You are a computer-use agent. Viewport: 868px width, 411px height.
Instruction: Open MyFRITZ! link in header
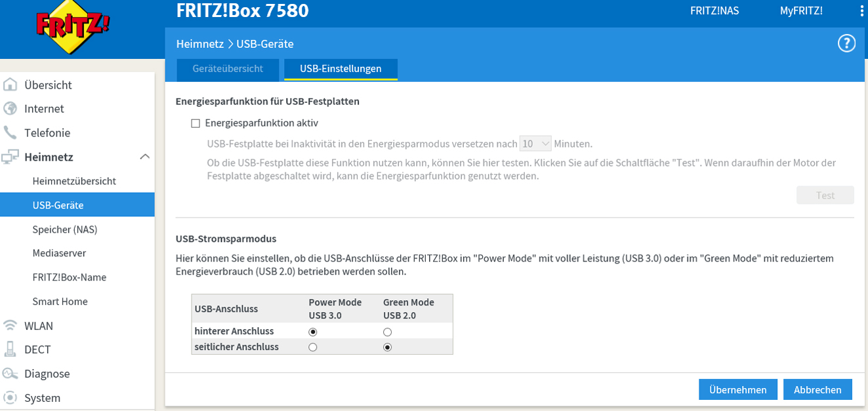click(801, 11)
